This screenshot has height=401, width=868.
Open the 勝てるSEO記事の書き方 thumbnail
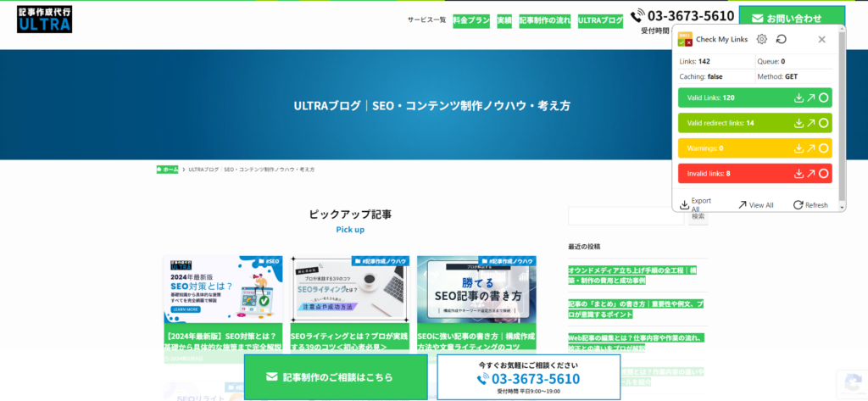(476, 289)
